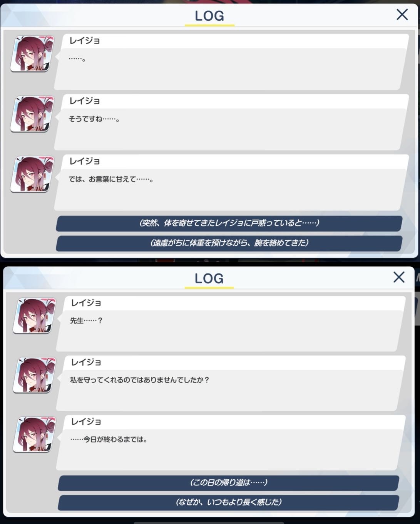Click Reijo avatar beside '先生……？' message
Viewport: 420px width, 524px height.
(35, 316)
